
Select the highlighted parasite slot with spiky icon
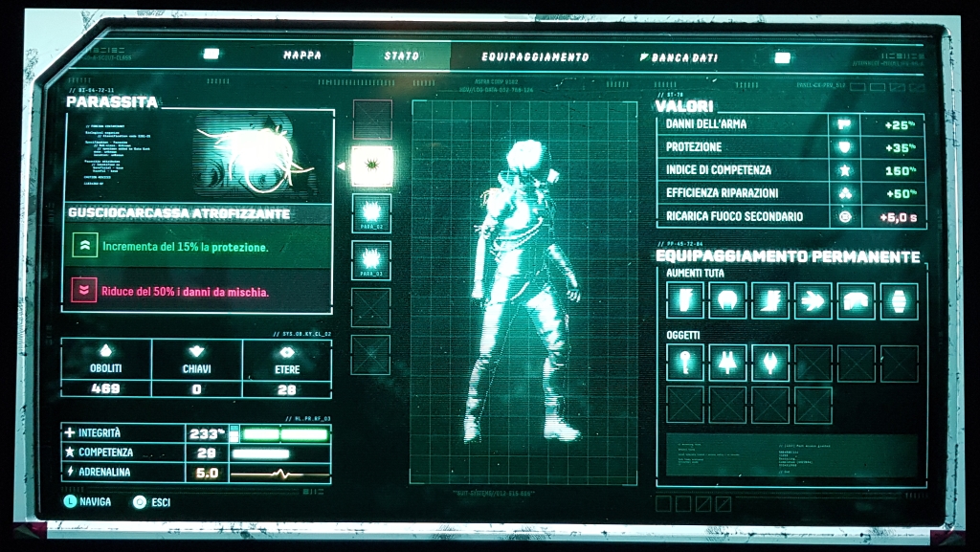point(372,166)
